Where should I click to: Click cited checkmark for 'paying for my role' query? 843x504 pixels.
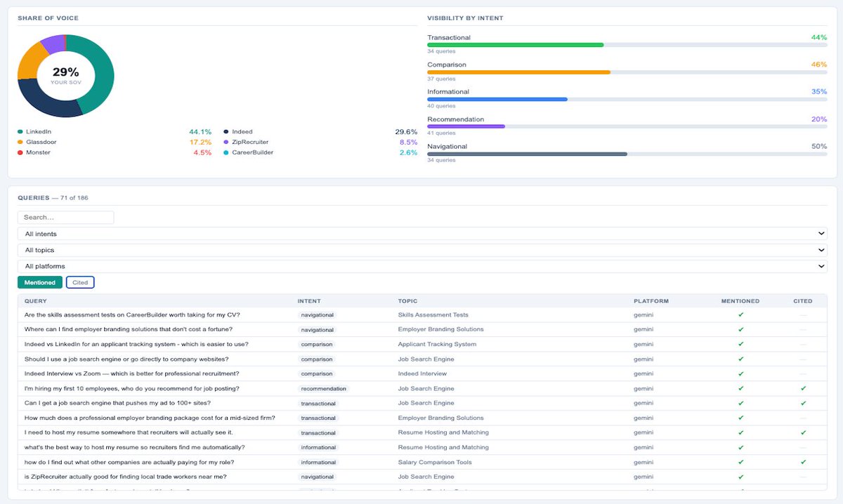(803, 463)
